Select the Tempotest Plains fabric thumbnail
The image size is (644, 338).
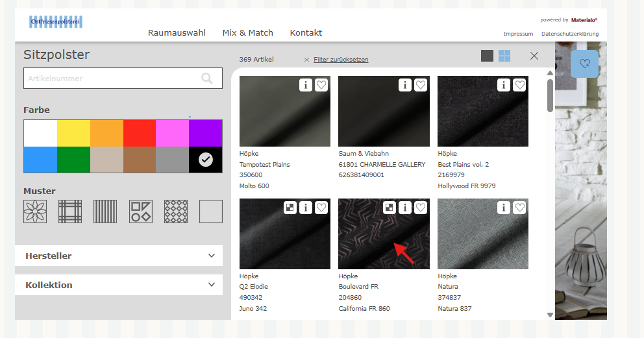284,111
